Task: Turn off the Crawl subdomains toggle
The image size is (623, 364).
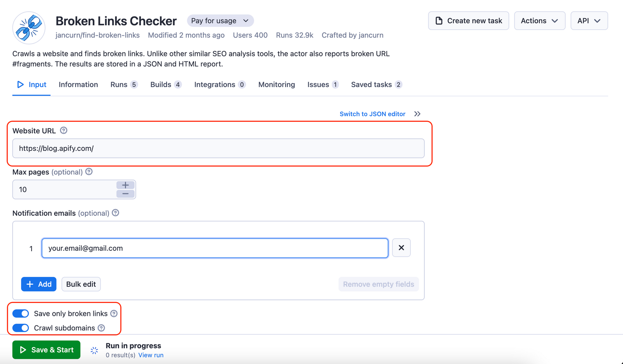Action: (x=21, y=328)
